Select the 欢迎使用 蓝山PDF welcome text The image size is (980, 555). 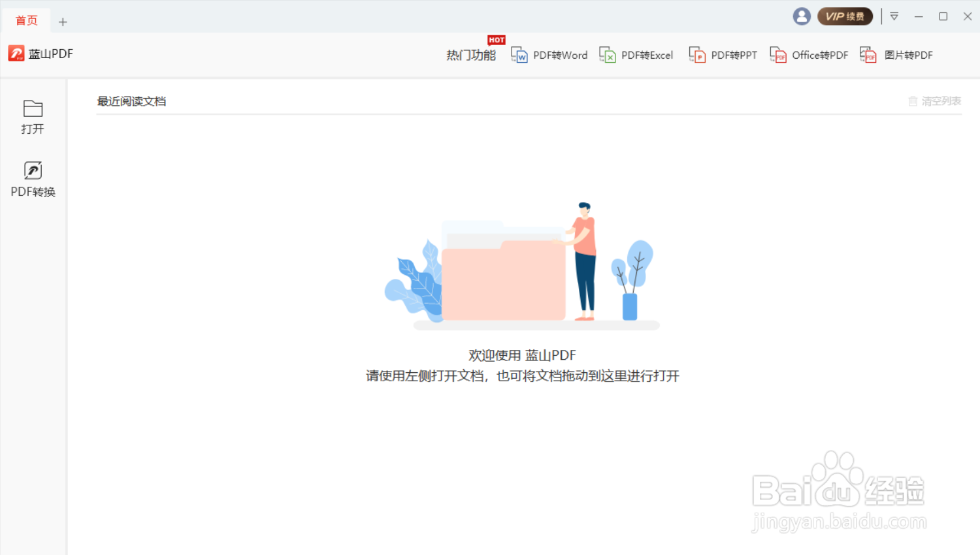522,355
